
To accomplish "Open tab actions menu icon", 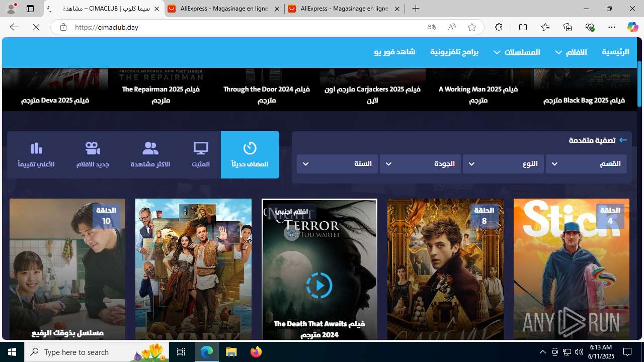I will [30, 9].
